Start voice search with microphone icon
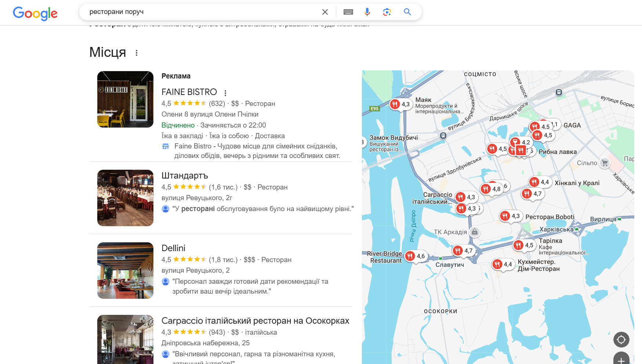Screen dimensions: 642x364 coord(367,12)
